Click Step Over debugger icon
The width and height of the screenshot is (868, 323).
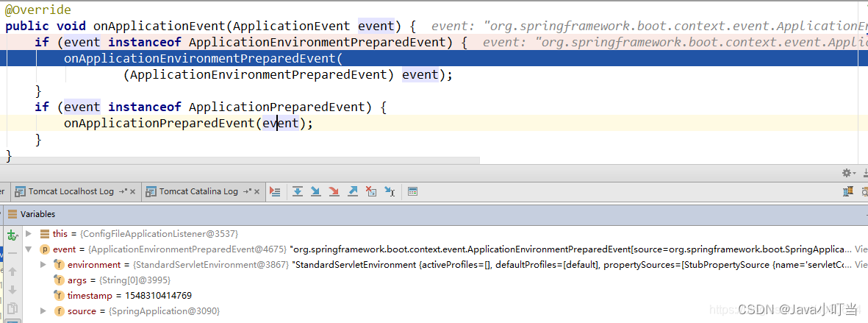(297, 192)
